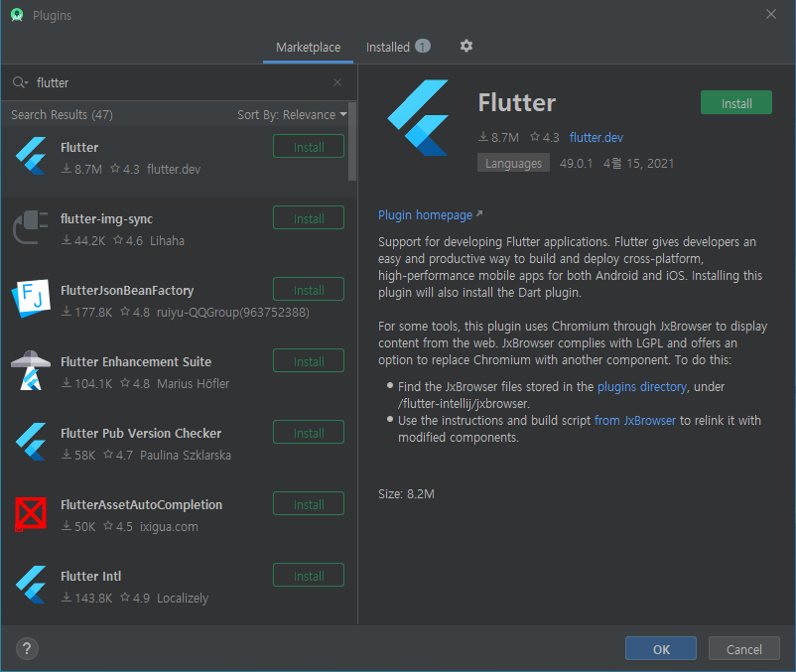Install the flutter-img-sync plugin
This screenshot has width=796, height=672.
pyautogui.click(x=309, y=217)
